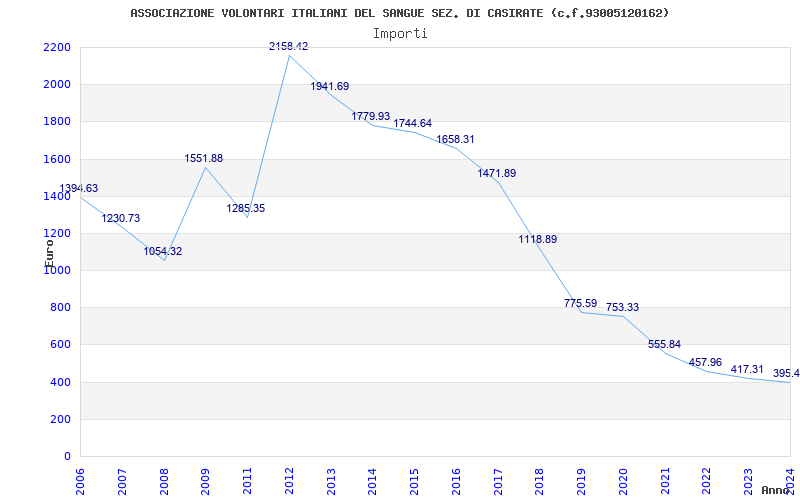Image resolution: width=800 pixels, height=500 pixels.
Task: Click the 775.59 value label
Action: (x=580, y=303)
